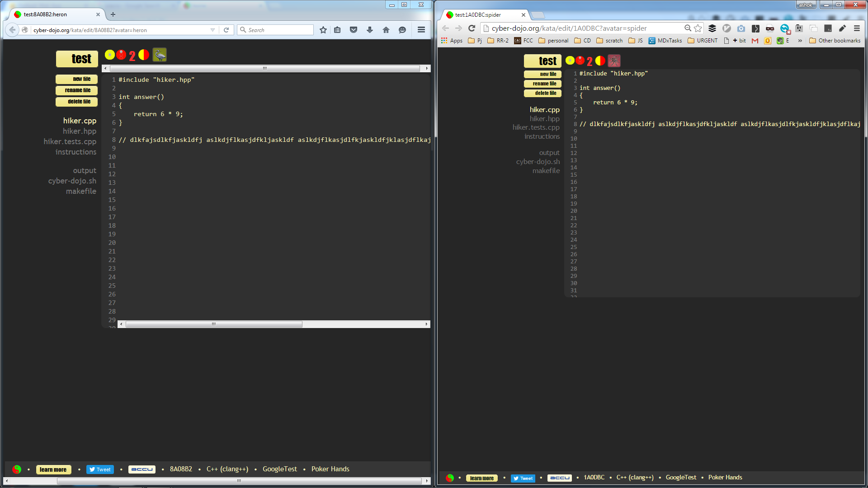This screenshot has width=868, height=488.
Task: Click Chrome address bar URL
Action: click(x=569, y=28)
